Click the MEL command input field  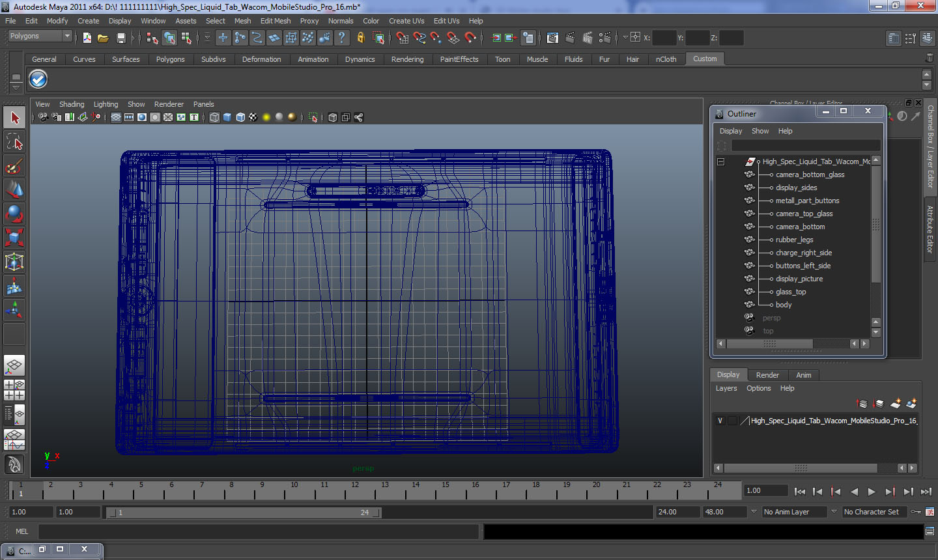[259, 531]
